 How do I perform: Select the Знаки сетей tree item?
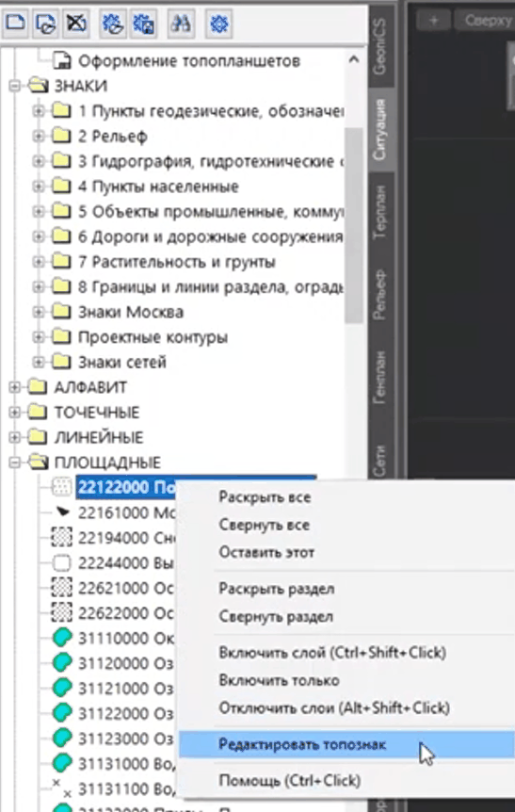click(122, 362)
